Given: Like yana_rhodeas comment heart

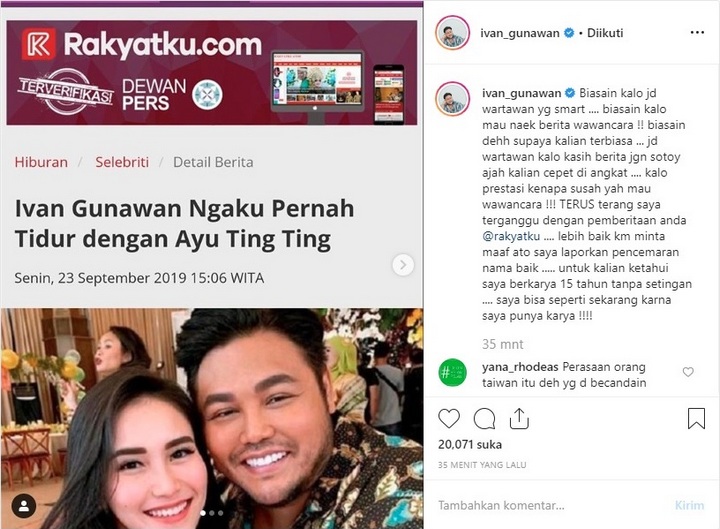Looking at the screenshot, I should [688, 372].
